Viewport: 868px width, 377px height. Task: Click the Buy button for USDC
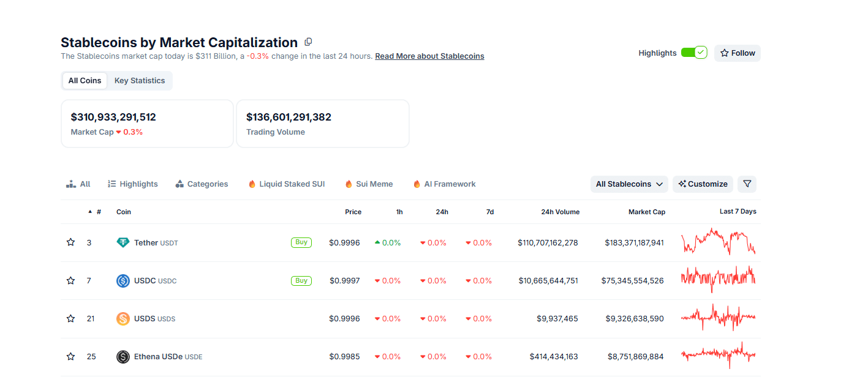coord(301,280)
